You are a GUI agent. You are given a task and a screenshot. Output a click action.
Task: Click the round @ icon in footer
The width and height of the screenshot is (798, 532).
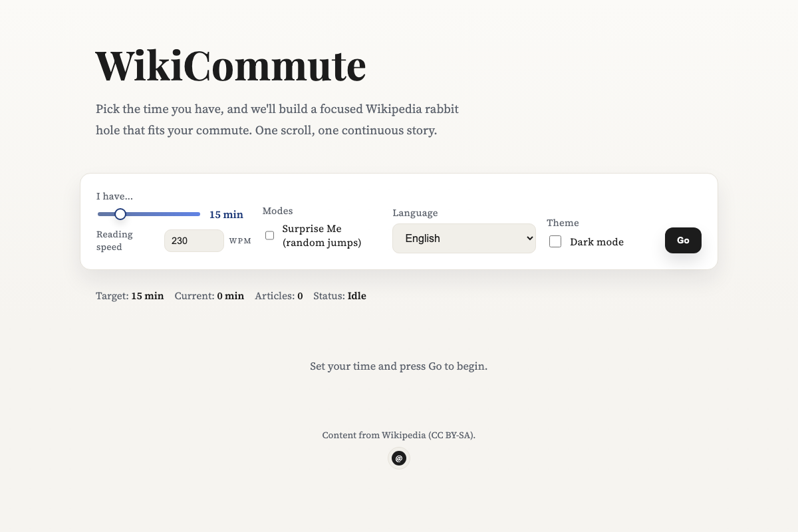[x=399, y=458]
